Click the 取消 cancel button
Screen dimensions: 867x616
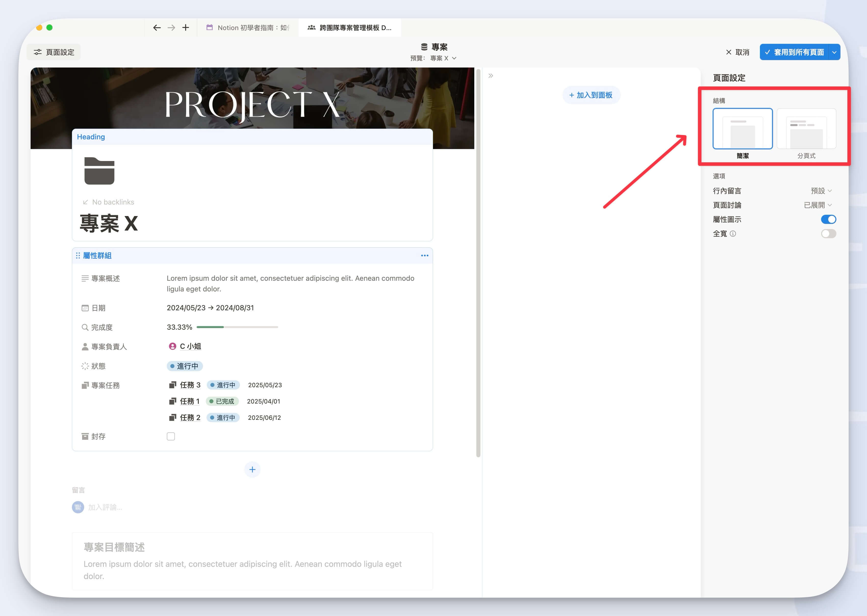[x=737, y=52]
